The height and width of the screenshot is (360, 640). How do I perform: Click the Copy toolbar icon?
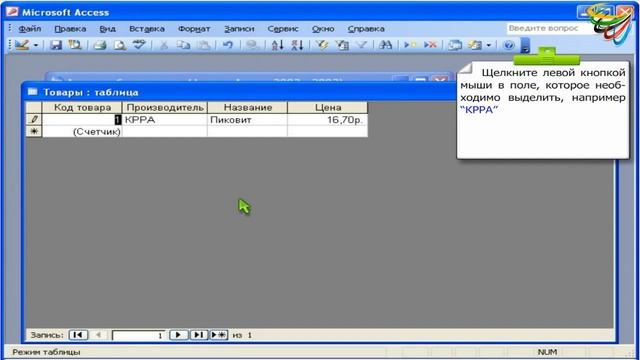pos(184,45)
